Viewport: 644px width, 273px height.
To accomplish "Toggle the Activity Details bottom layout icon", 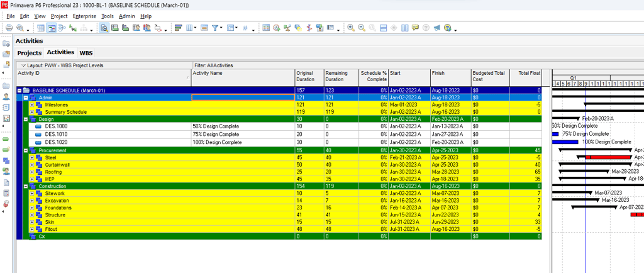I will (x=104, y=28).
